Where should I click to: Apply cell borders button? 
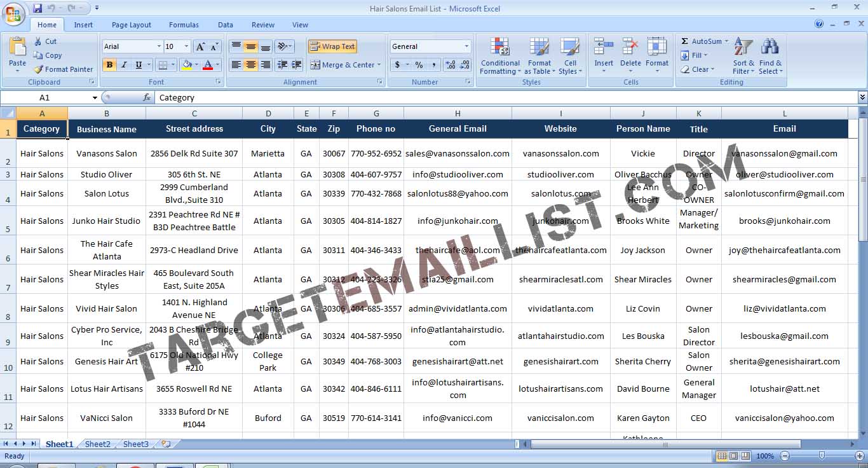point(163,65)
